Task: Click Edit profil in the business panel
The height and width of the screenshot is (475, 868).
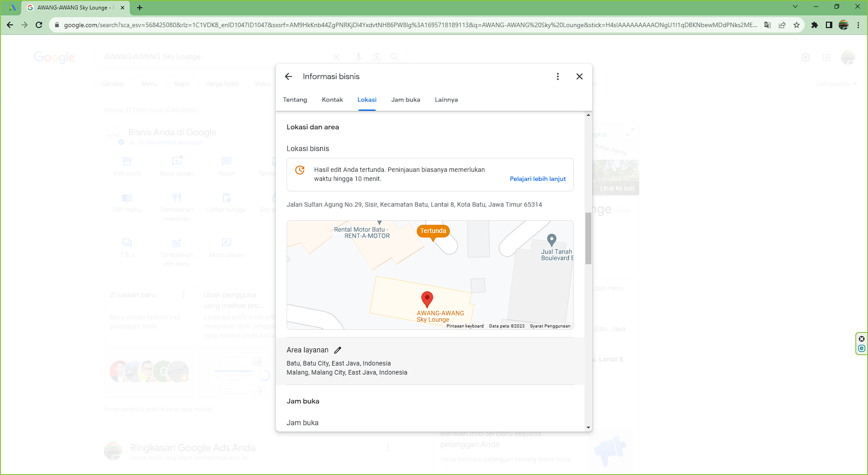Action: tap(127, 166)
